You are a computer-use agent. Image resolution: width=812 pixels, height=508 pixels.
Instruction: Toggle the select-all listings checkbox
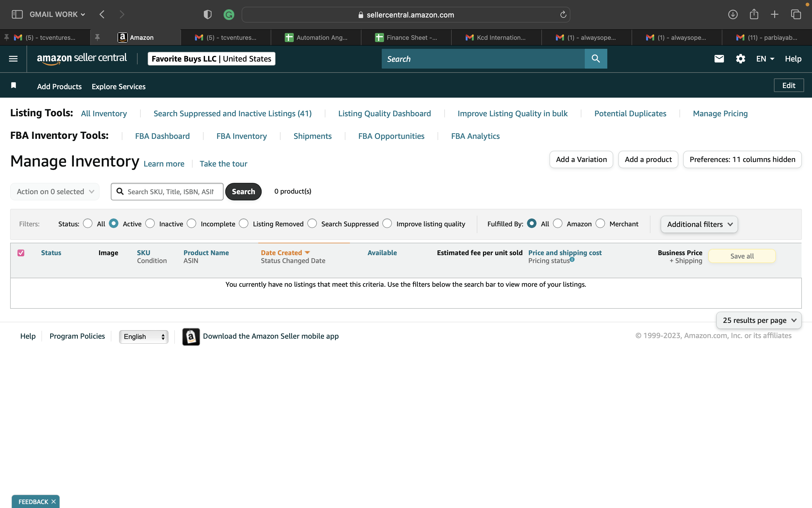click(x=21, y=253)
